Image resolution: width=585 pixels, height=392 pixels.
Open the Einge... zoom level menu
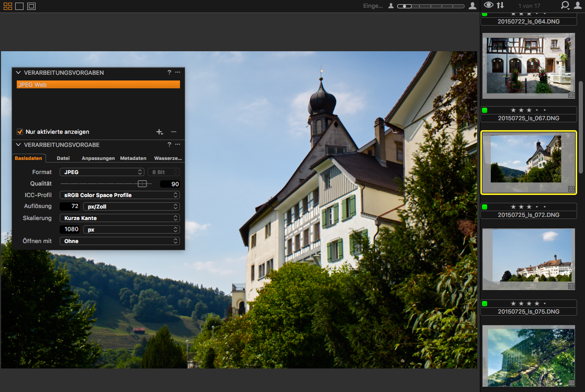coord(373,6)
